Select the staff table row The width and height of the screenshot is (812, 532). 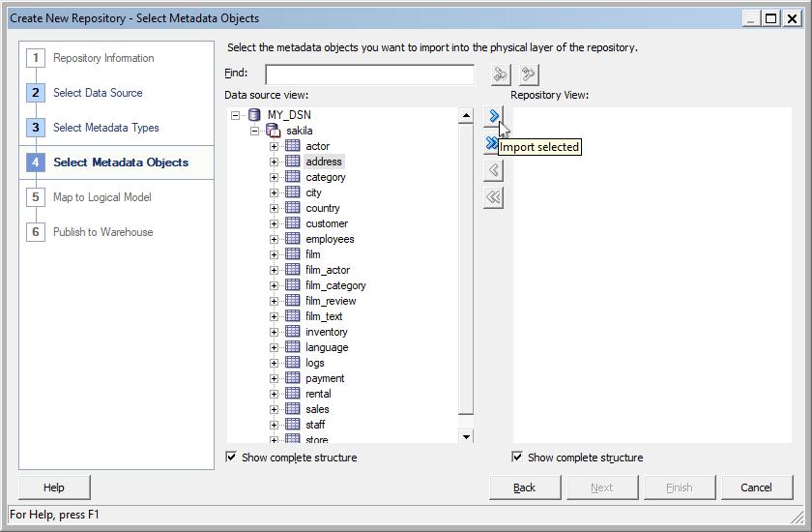[315, 425]
